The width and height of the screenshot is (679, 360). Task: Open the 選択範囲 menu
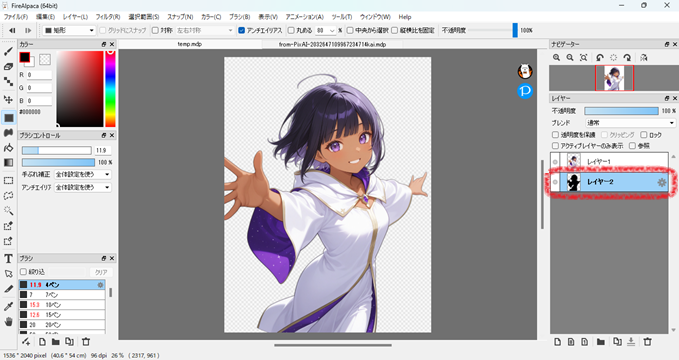(x=144, y=17)
